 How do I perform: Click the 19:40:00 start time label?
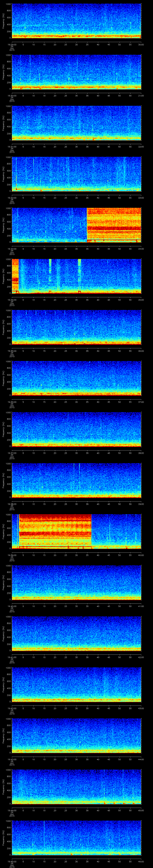coord(12,606)
